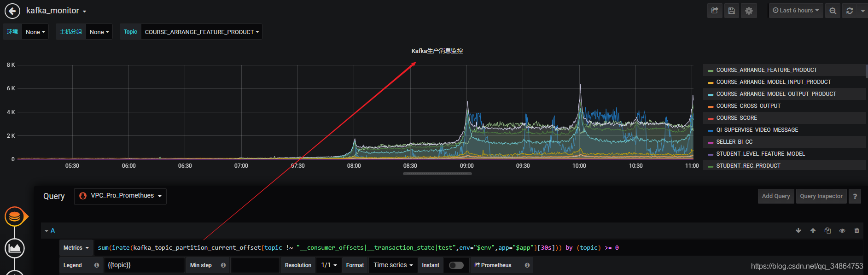Open color picker for SELLER_BI_CC
The height and width of the screenshot is (275, 868).
click(x=711, y=142)
